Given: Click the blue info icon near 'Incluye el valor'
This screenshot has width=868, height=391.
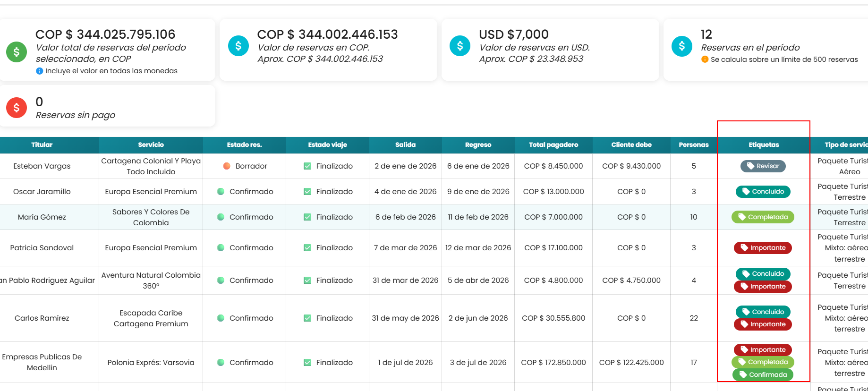Looking at the screenshot, I should [x=40, y=71].
